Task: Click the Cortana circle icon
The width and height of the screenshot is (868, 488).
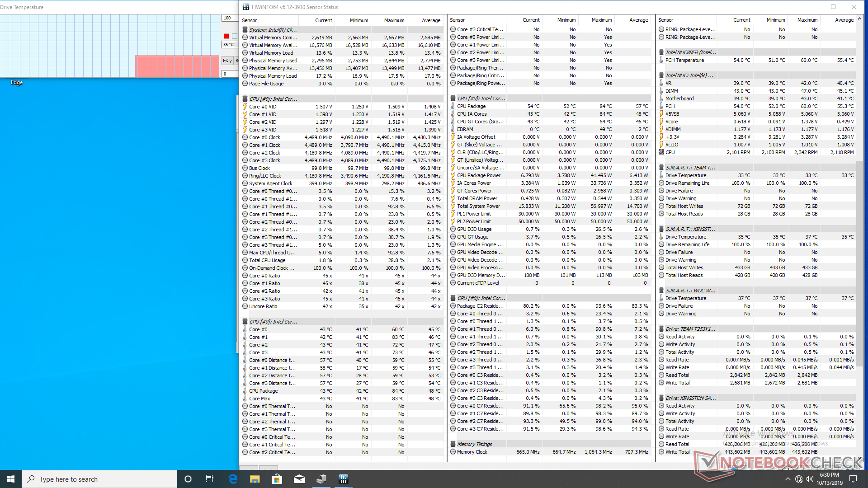Action: coord(188,479)
